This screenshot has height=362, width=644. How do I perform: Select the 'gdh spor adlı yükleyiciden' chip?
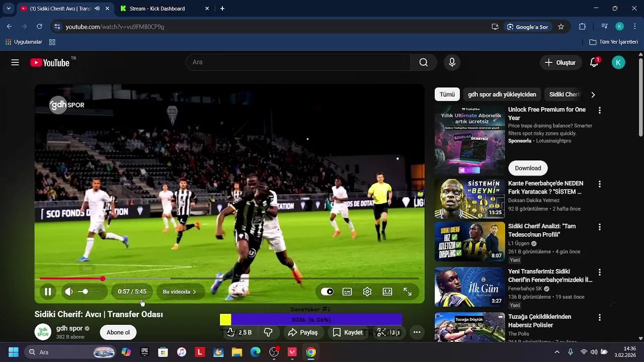click(x=502, y=95)
